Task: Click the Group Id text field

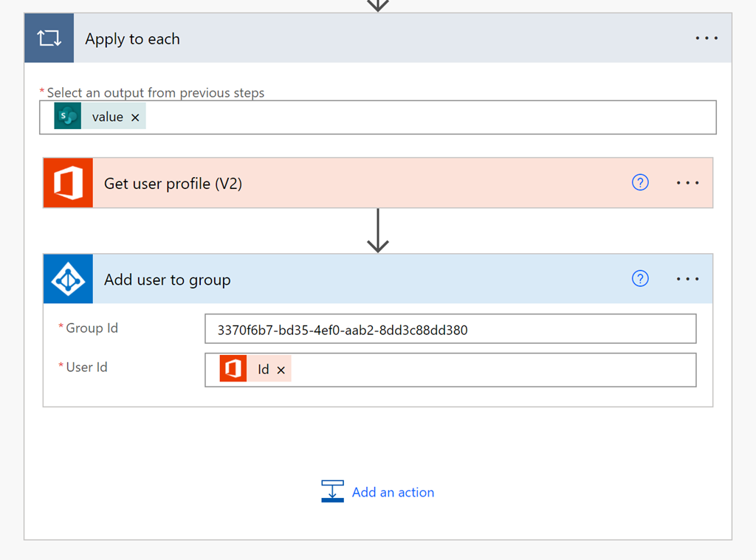Action: 450,329
